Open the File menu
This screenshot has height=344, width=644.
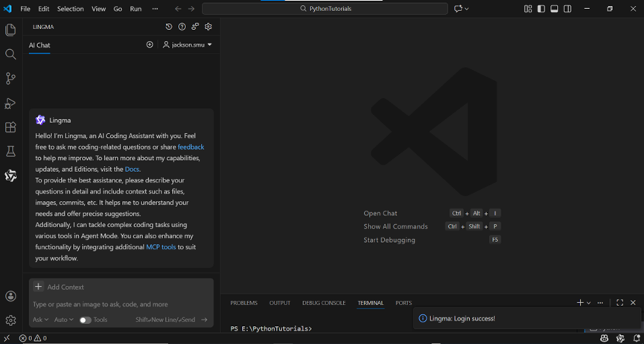25,9
